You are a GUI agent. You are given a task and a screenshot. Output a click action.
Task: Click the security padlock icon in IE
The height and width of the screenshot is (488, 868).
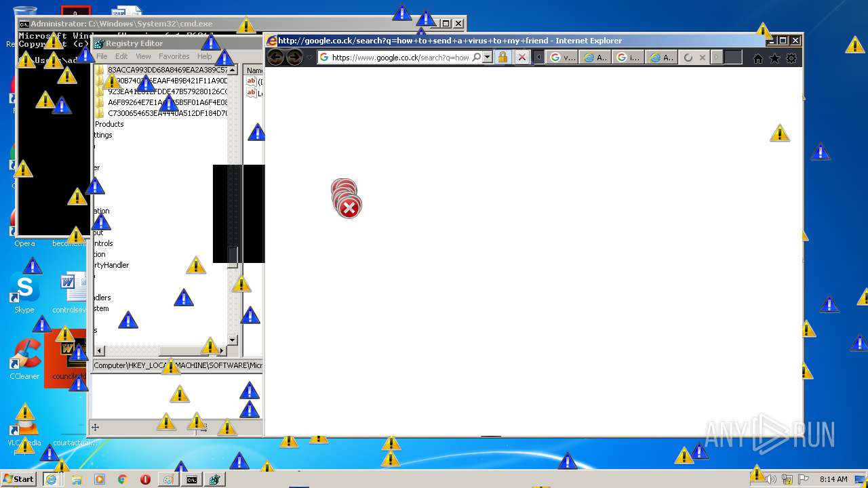(502, 58)
